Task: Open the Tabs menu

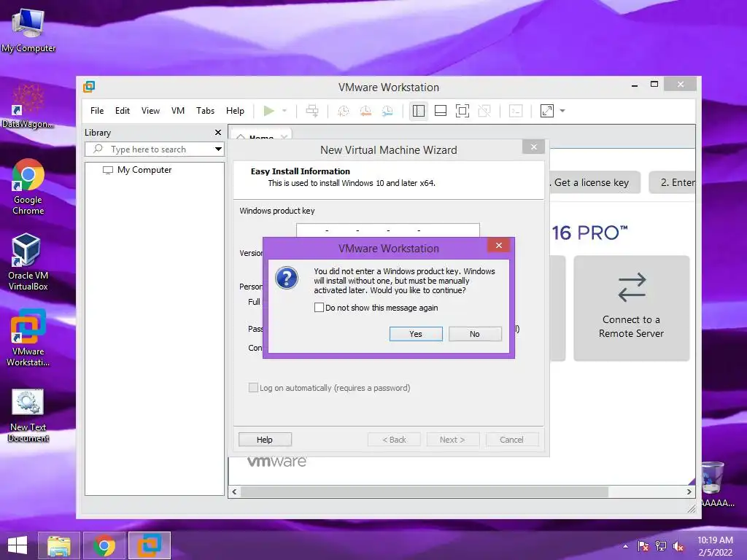Action: [x=205, y=111]
